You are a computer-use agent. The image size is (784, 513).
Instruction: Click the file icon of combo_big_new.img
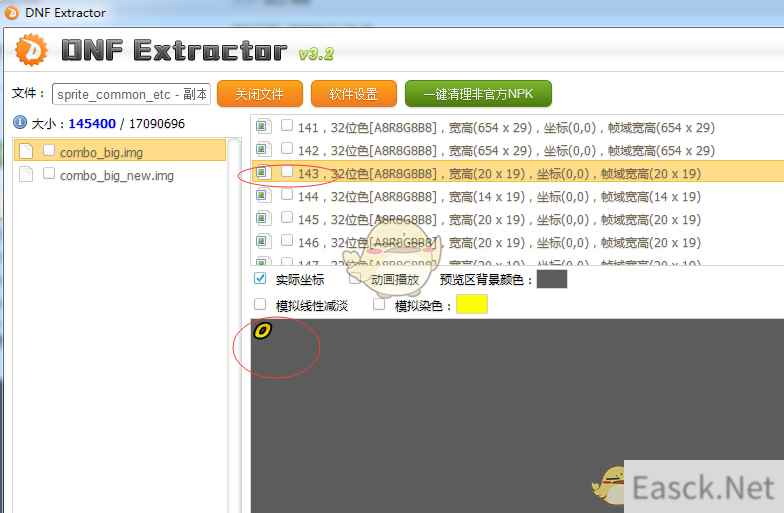(26, 174)
